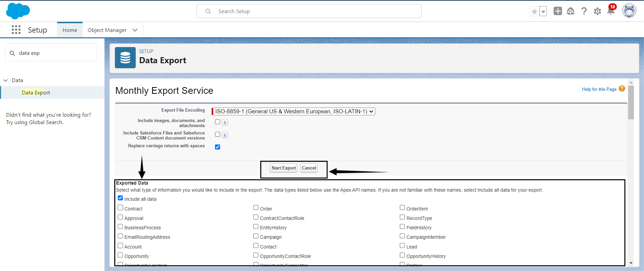Image resolution: width=644 pixels, height=271 pixels.
Task: Open the Object Manager dropdown chevron
Action: (x=135, y=30)
